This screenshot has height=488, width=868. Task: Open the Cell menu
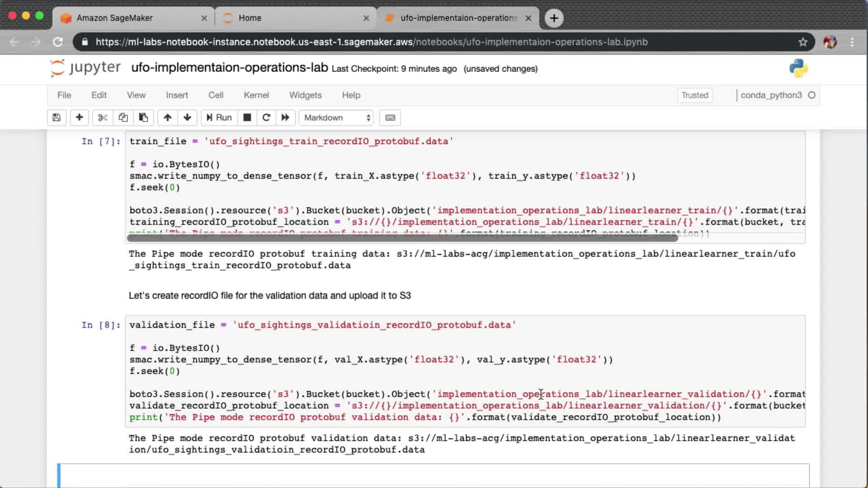(x=216, y=95)
